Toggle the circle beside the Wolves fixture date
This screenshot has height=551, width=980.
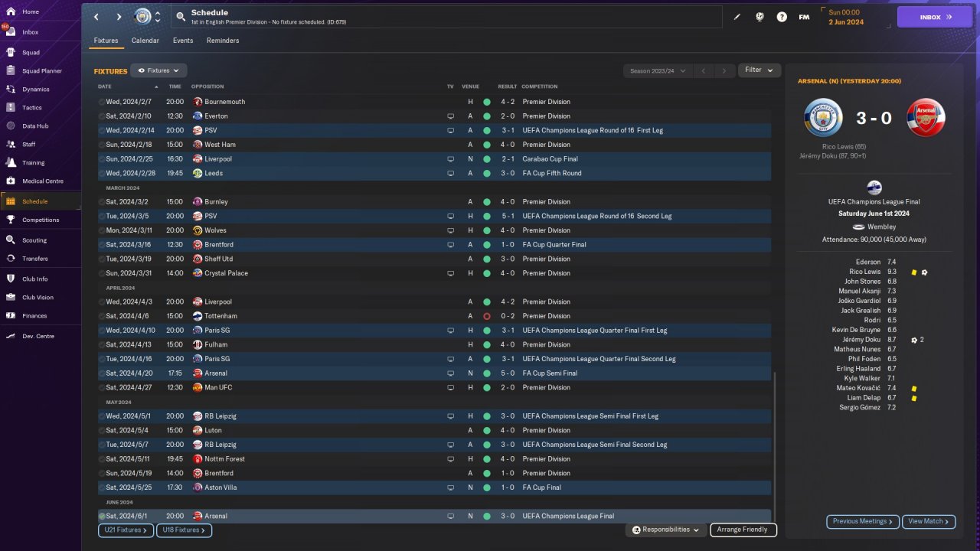pyautogui.click(x=102, y=230)
